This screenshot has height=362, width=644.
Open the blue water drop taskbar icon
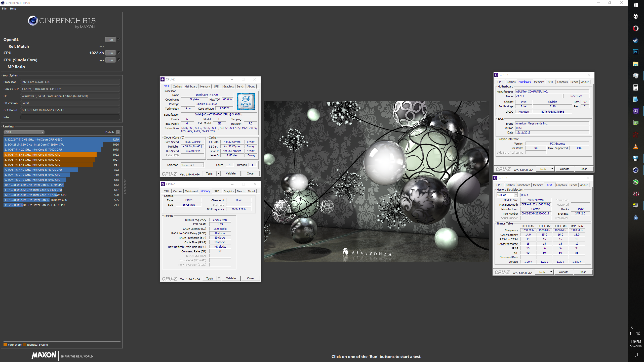click(x=636, y=217)
